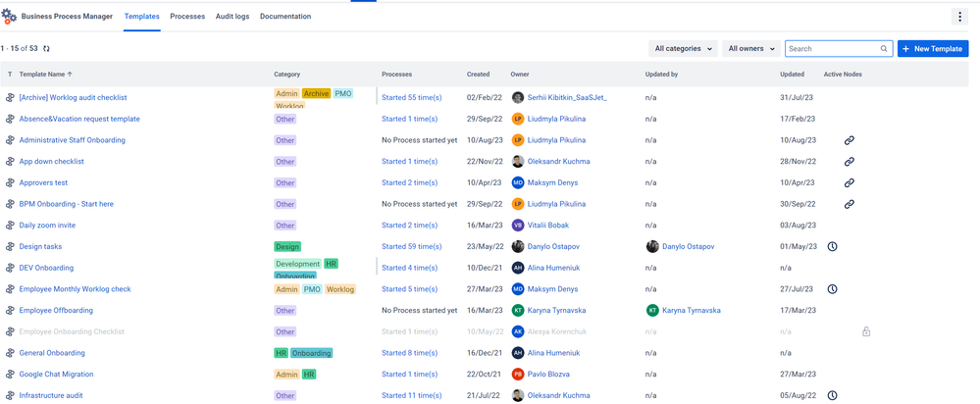
Task: Click the lock icon for Employee Onboarding Checklist
Action: [x=866, y=331]
